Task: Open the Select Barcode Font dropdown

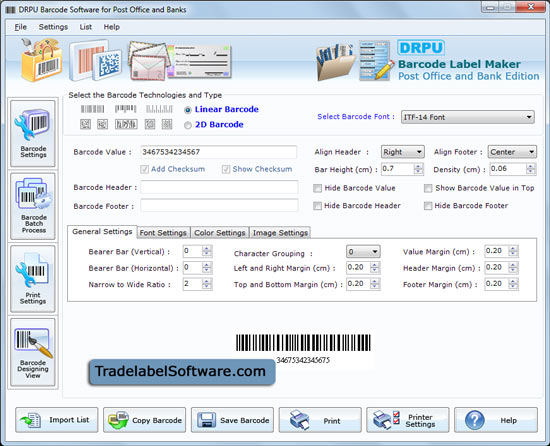Action: click(x=468, y=117)
